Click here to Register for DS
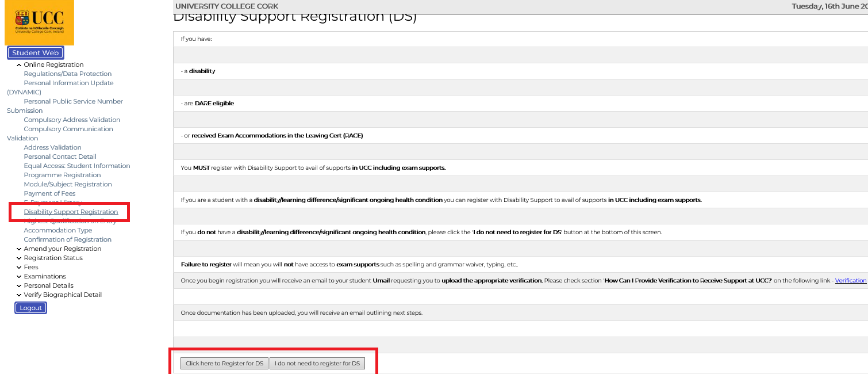Image resolution: width=868 pixels, height=374 pixels. [224, 364]
